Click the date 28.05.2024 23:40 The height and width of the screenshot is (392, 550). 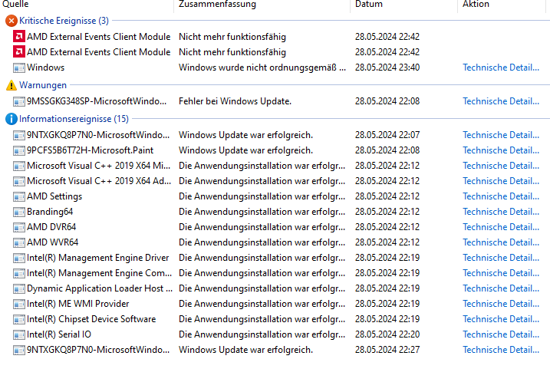coord(387,68)
